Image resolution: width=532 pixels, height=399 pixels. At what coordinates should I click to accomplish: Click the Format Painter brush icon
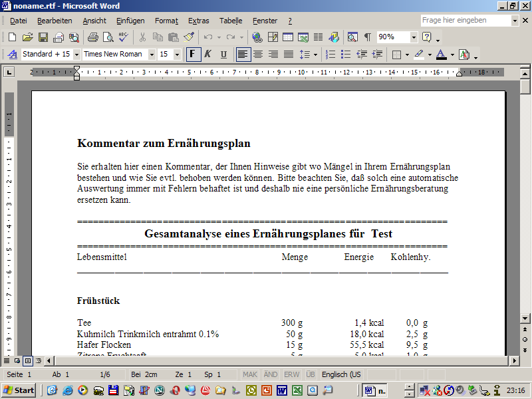pos(189,37)
